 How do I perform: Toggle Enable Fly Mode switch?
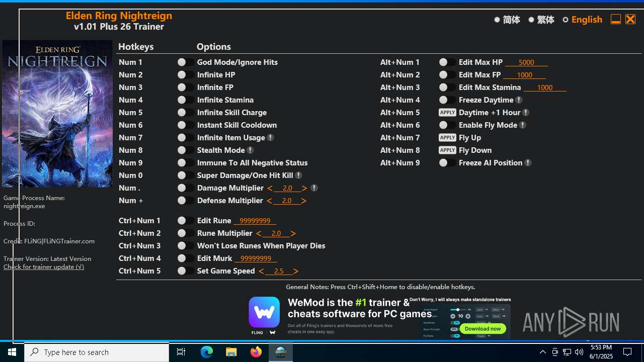click(x=447, y=125)
